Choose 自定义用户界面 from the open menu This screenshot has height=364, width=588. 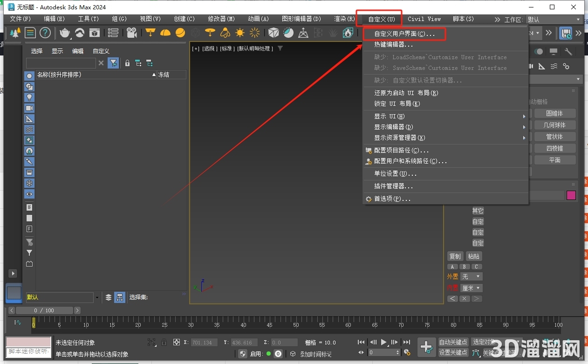coord(403,34)
